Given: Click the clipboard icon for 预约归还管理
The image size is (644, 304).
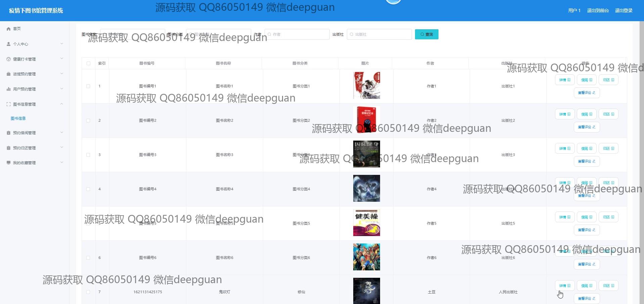Looking at the screenshot, I should 8,148.
